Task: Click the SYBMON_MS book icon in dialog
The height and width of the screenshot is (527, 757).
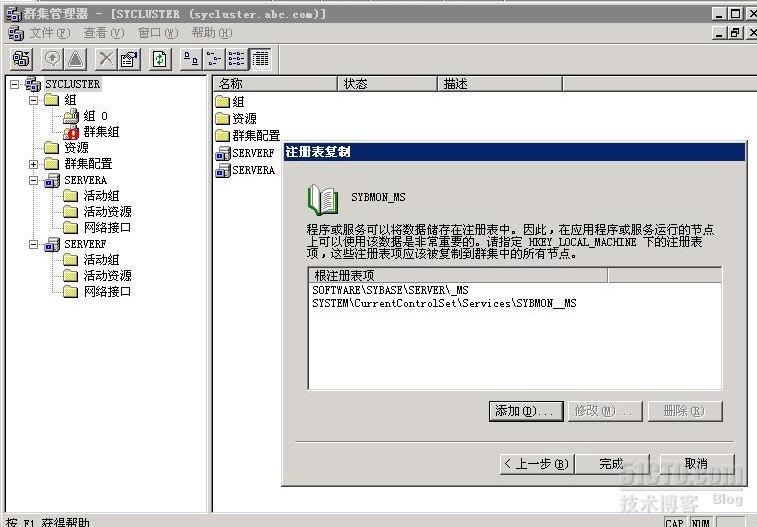Action: [x=322, y=199]
